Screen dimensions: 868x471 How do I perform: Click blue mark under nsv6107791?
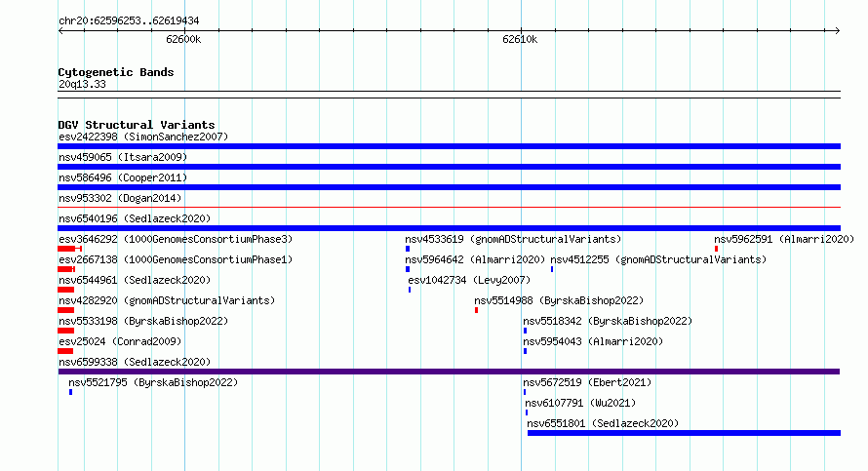[527, 412]
